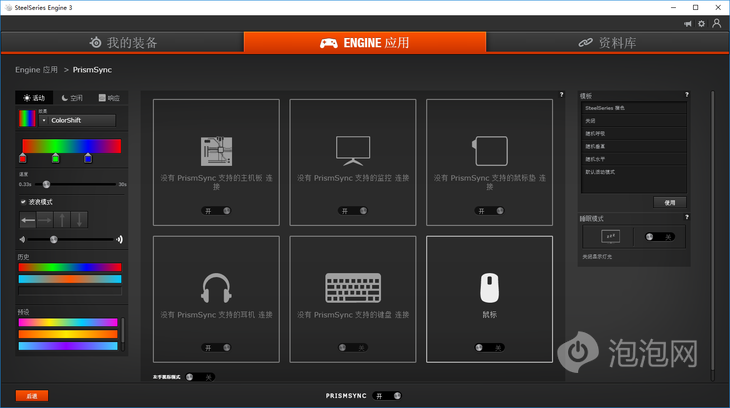Adjust the wave width slider handle
Viewport: 730px width, 408px height.
[54, 239]
